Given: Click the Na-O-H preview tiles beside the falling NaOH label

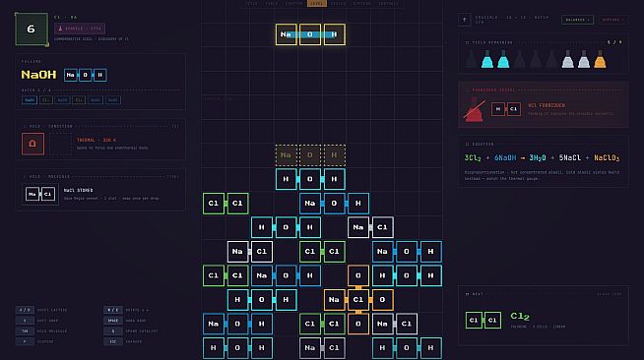Looking at the screenshot, I should [x=86, y=75].
